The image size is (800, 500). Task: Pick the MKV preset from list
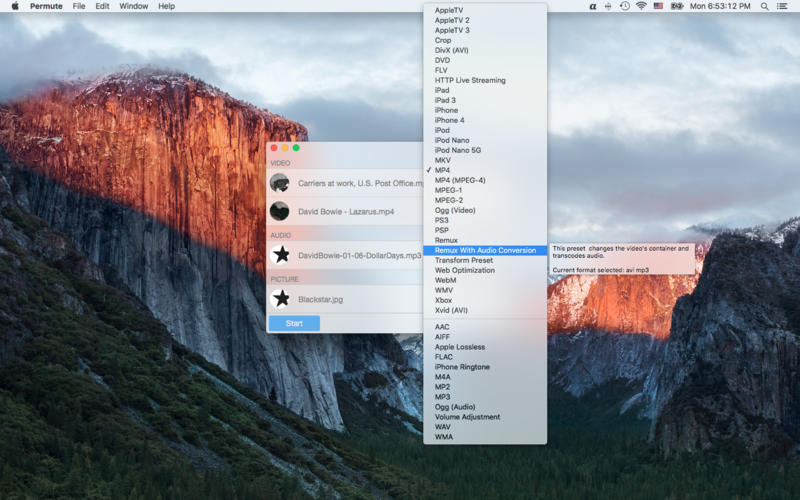[442, 160]
